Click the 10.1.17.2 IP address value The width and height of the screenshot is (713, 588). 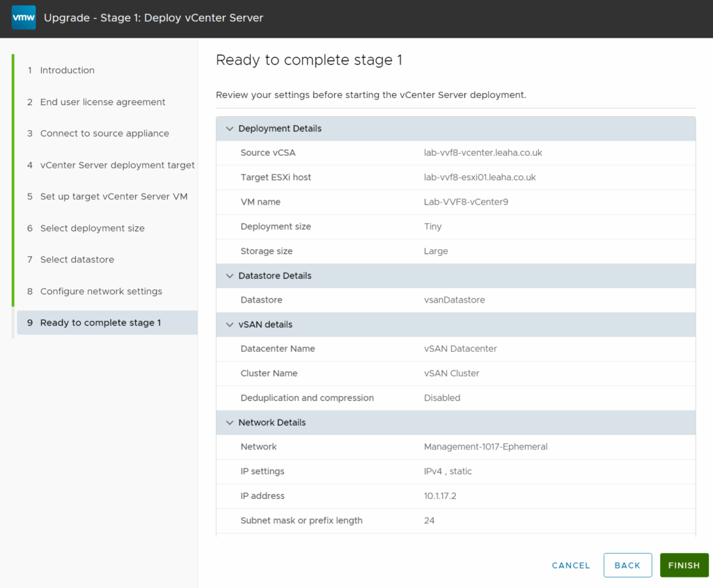pos(440,495)
